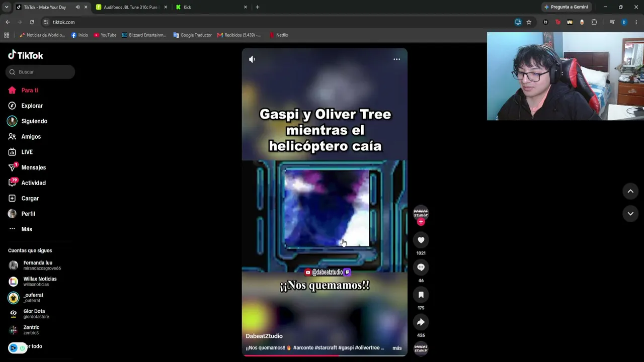Go back with the browser back arrow
Screen dimensions: 644x362
point(8,22)
